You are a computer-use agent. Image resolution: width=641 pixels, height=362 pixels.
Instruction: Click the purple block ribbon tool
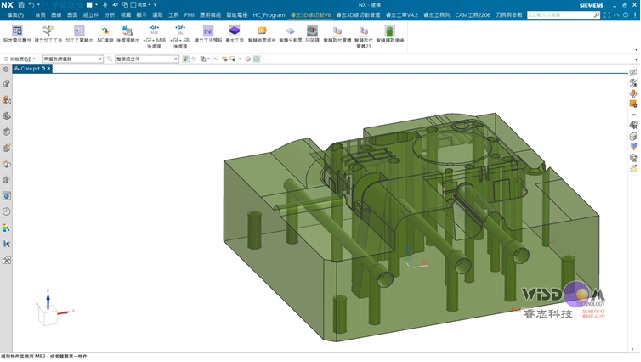click(234, 34)
